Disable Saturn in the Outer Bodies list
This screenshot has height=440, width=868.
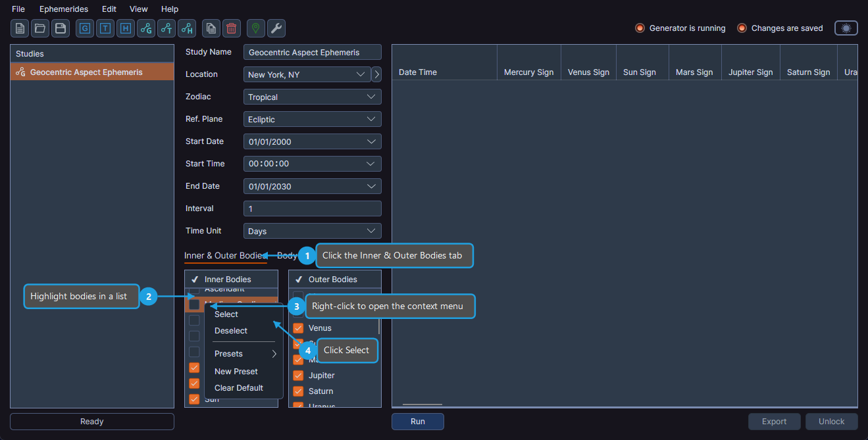click(x=298, y=391)
